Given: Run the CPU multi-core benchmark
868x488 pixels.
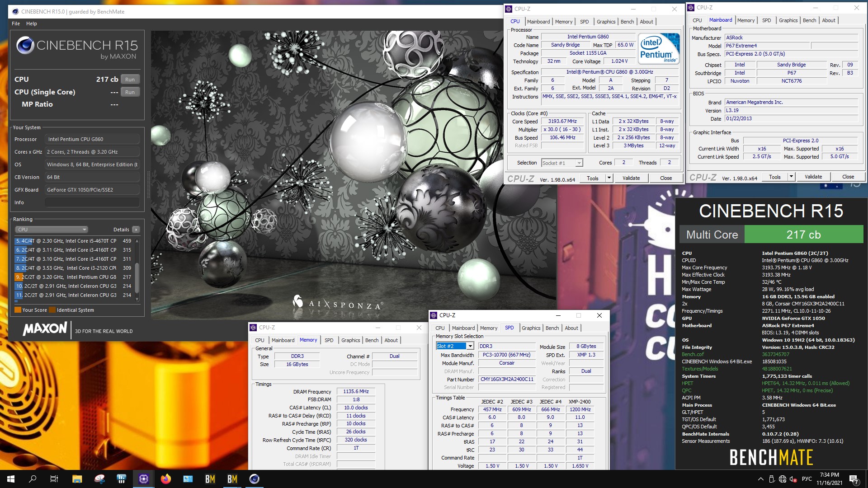Looking at the screenshot, I should (x=130, y=80).
